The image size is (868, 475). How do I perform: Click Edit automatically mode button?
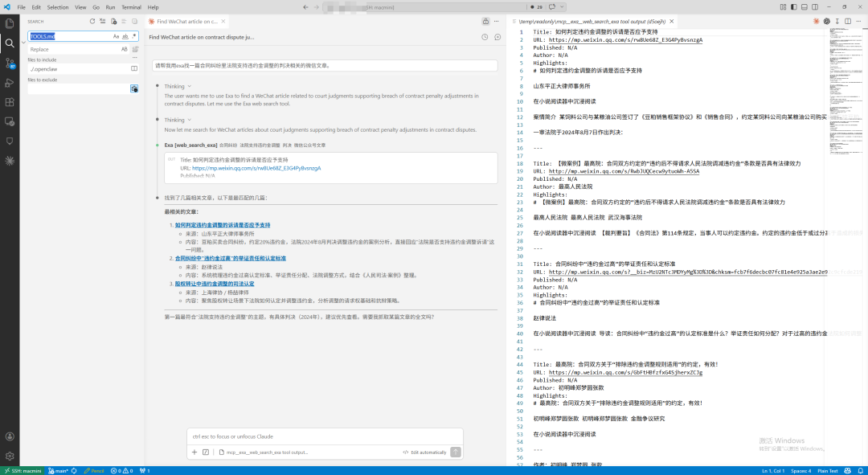click(424, 452)
